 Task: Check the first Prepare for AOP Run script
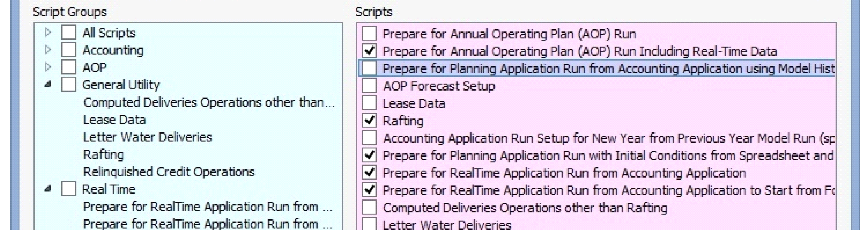(369, 33)
